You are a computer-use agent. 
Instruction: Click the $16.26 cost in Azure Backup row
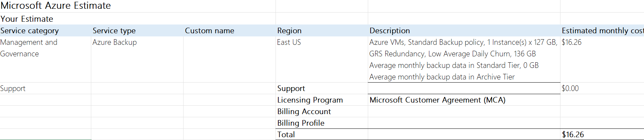pyautogui.click(x=602, y=59)
